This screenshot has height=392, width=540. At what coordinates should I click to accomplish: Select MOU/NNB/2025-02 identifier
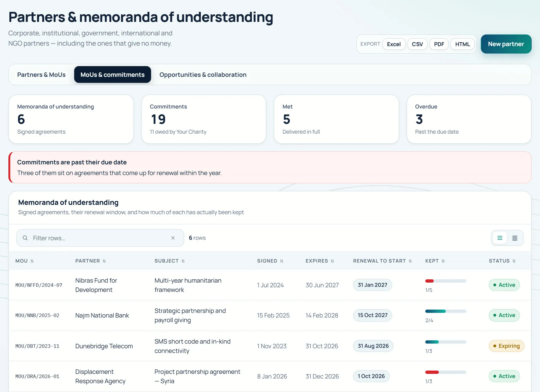(37, 315)
